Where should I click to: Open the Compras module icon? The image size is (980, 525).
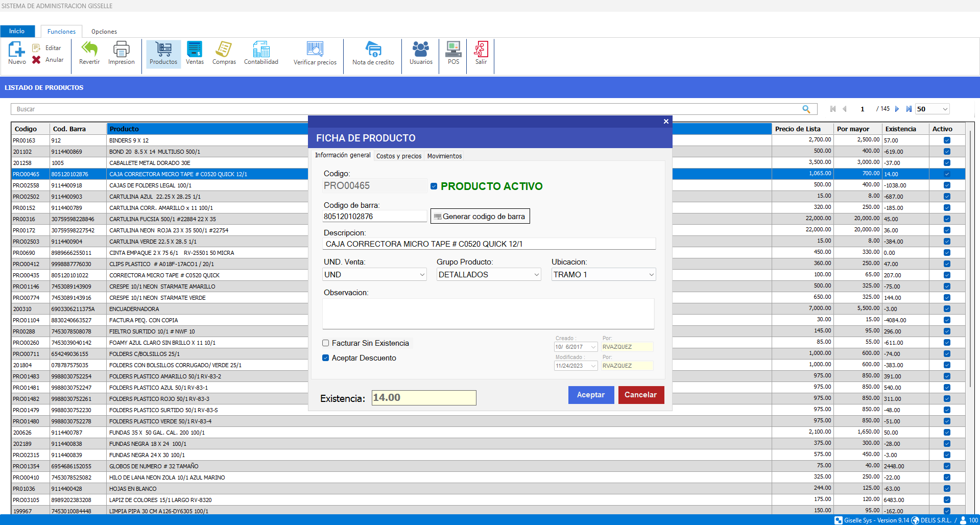point(224,50)
